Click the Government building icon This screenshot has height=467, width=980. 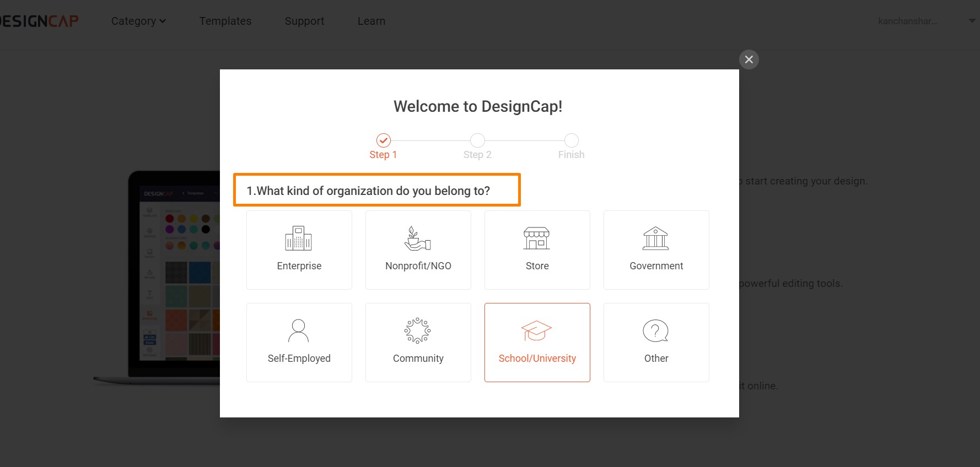coord(656,238)
